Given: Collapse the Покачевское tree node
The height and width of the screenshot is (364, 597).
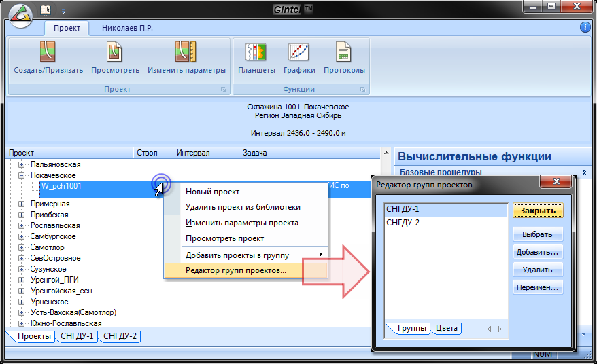Looking at the screenshot, I should click(21, 175).
